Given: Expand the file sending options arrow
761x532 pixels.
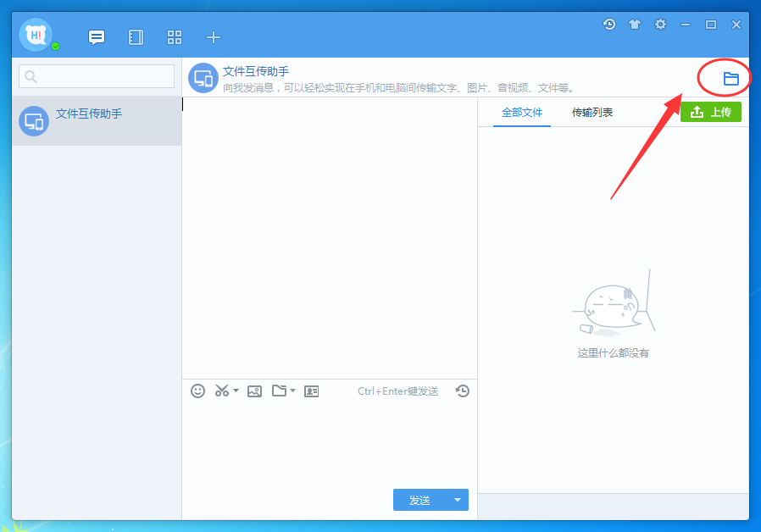Looking at the screenshot, I should pyautogui.click(x=292, y=391).
